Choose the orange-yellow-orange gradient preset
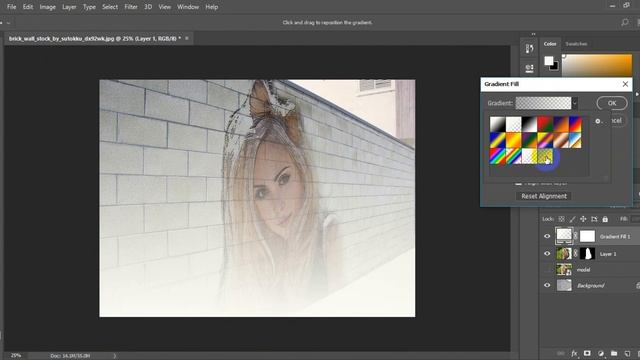This screenshot has height=360, width=640. pyautogui.click(x=513, y=140)
